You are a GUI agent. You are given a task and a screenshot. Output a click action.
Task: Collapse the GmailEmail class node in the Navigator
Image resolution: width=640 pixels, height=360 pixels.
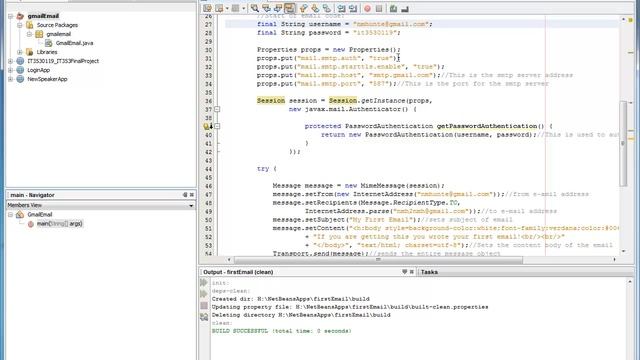(10, 214)
